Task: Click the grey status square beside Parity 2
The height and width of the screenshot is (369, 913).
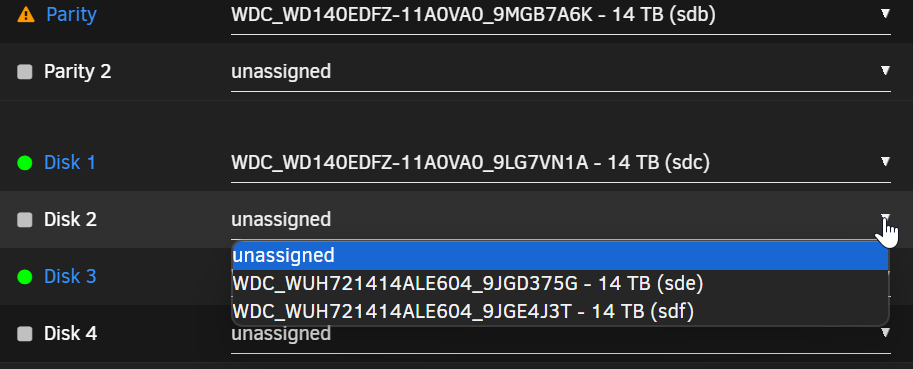Action: [24, 72]
